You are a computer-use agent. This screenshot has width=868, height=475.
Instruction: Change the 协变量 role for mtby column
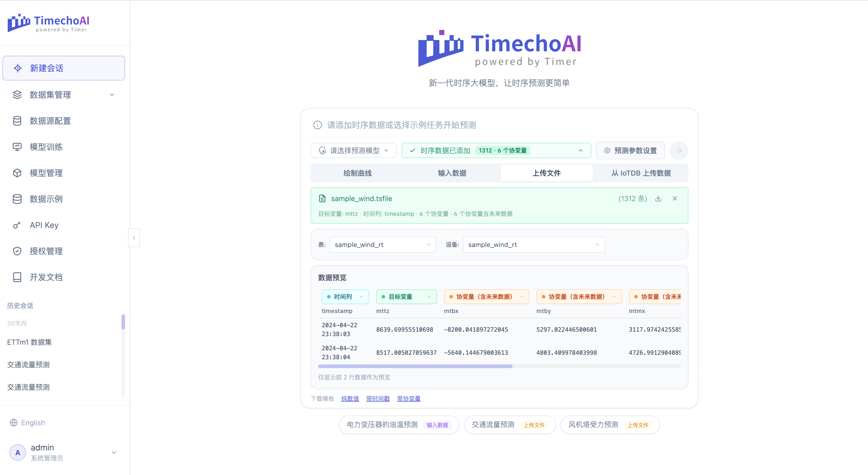[x=579, y=296]
